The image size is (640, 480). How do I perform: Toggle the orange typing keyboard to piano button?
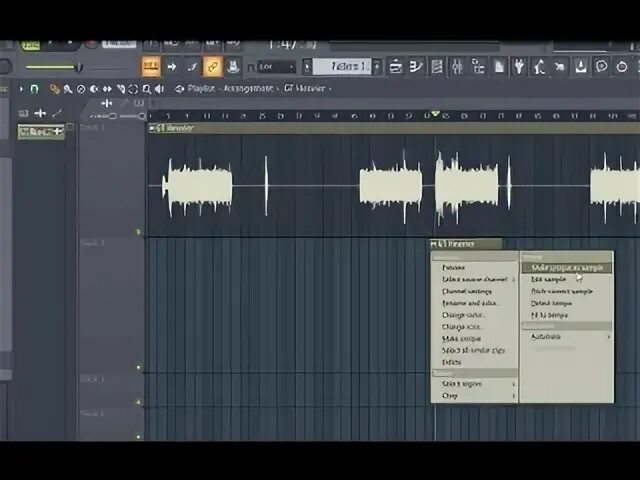(x=151, y=66)
